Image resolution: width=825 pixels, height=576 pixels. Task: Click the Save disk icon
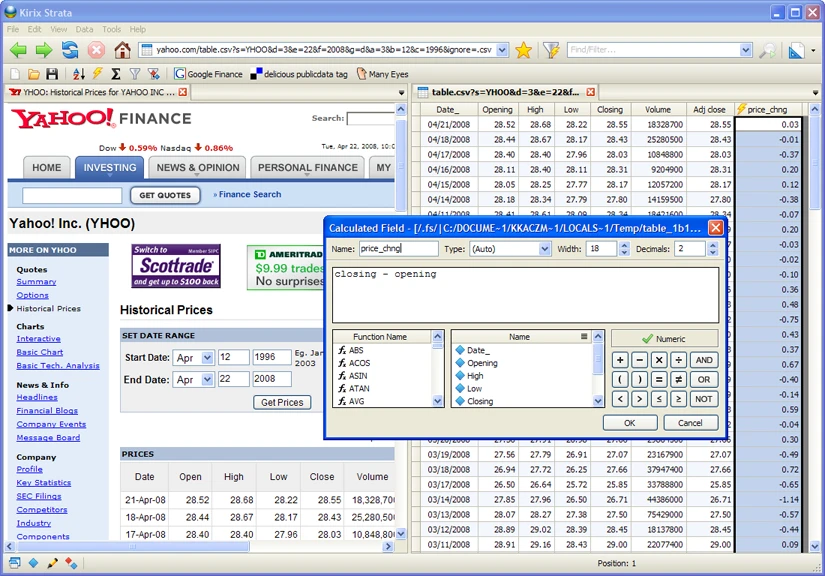click(52, 74)
